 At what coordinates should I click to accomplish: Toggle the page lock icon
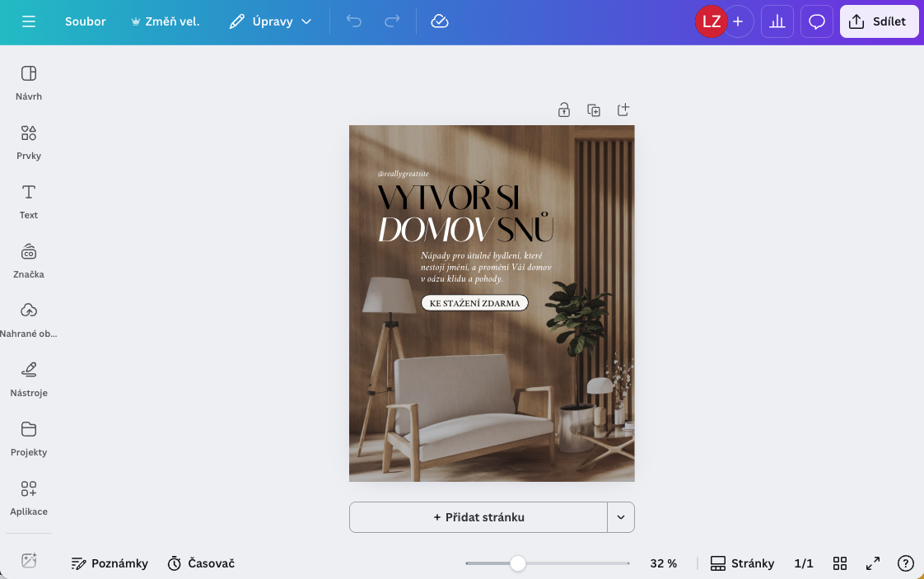[564, 110]
